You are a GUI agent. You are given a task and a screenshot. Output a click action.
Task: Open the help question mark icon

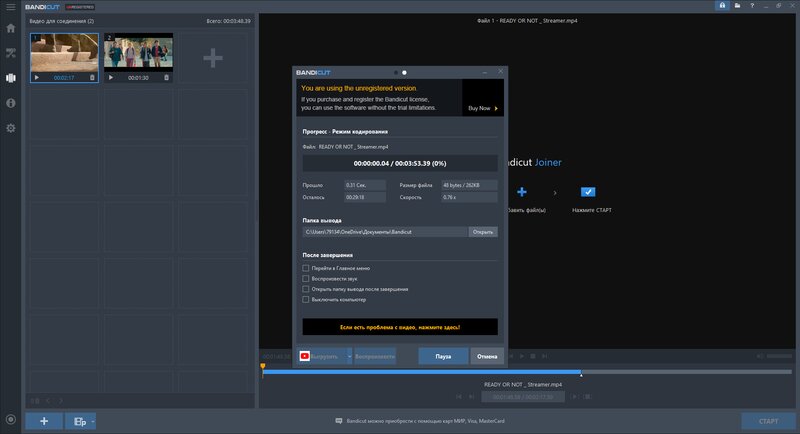752,6
